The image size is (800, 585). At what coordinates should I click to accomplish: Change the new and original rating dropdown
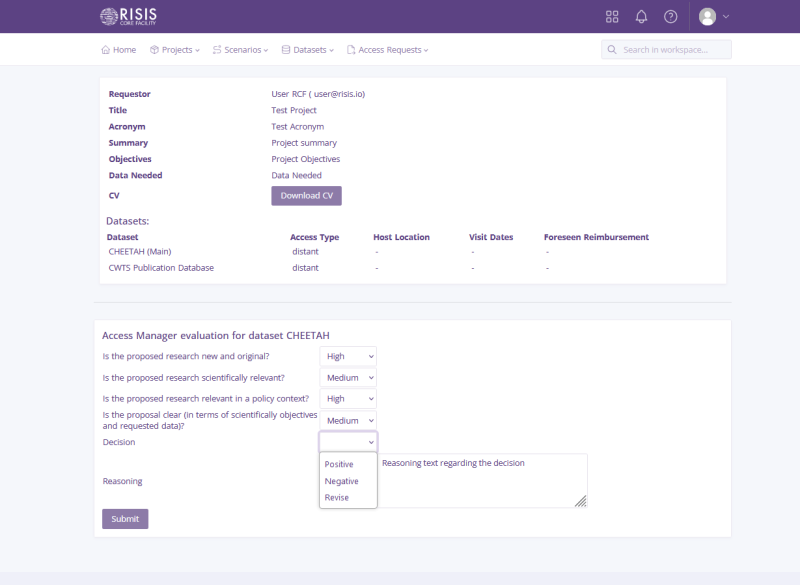pos(348,356)
